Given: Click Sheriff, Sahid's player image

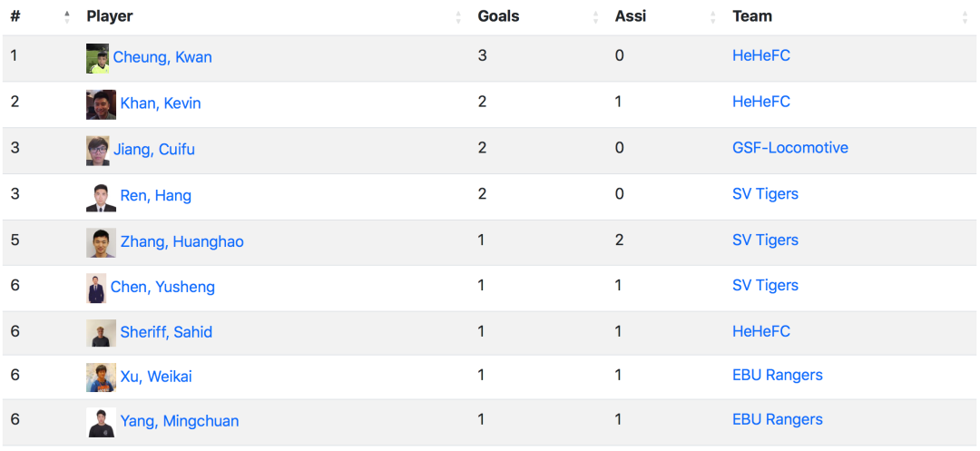Looking at the screenshot, I should click(102, 333).
